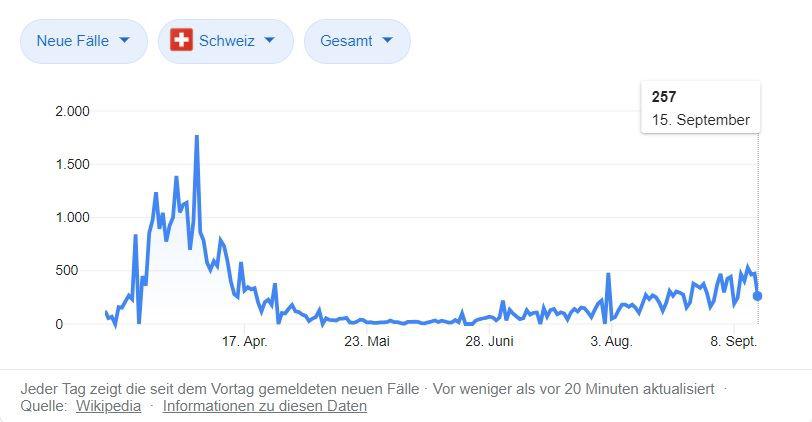
Task: Select the 3. Aug. date label
Action: pyautogui.click(x=611, y=342)
